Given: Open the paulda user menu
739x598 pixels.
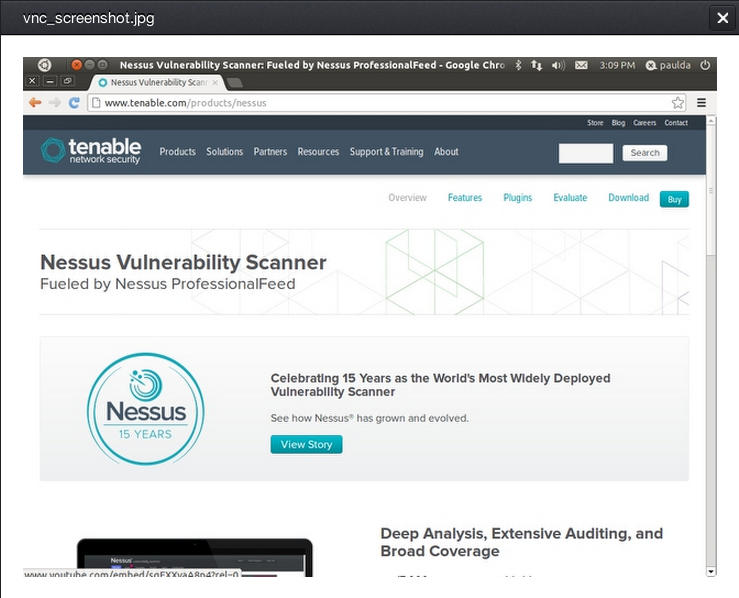Looking at the screenshot, I should click(x=668, y=65).
